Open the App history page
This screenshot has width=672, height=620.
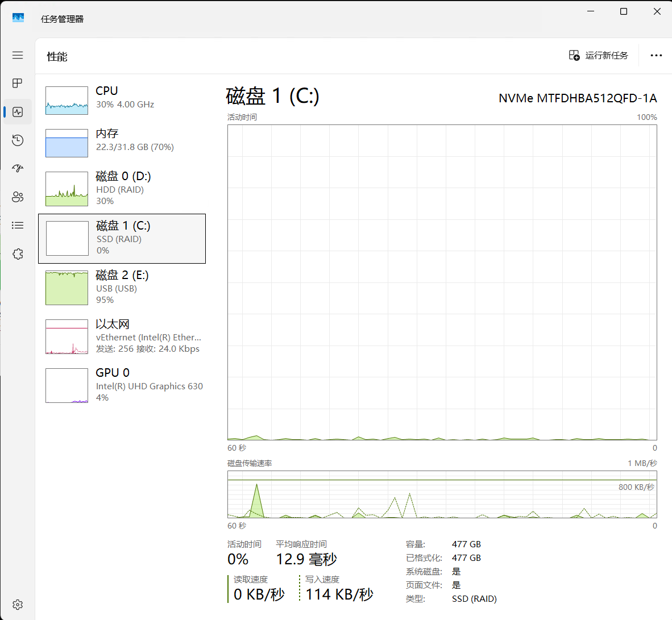(17, 140)
